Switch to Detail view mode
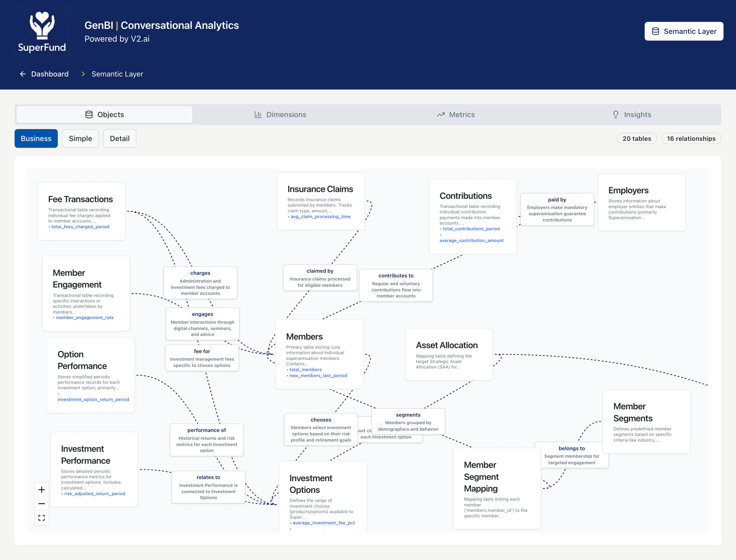Screen dimensions: 736x560 pyautogui.click(x=119, y=138)
